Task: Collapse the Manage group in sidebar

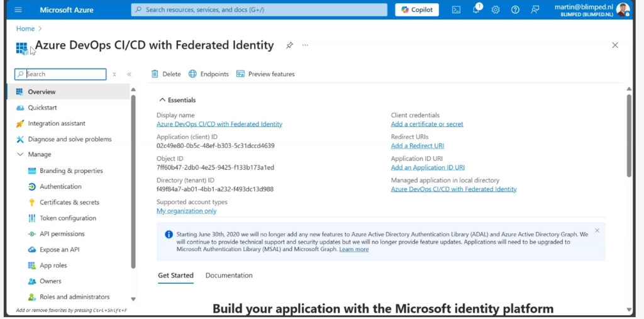Action: click(19, 155)
